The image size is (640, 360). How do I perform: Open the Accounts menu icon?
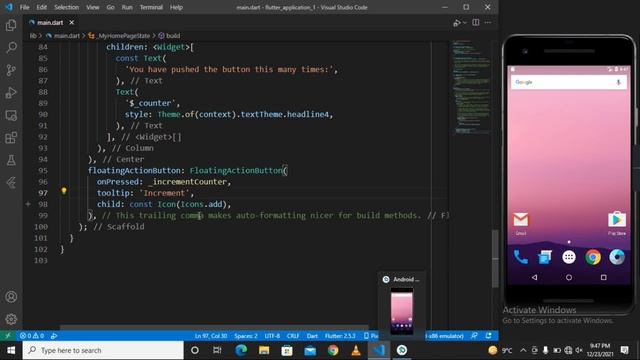[x=11, y=297]
